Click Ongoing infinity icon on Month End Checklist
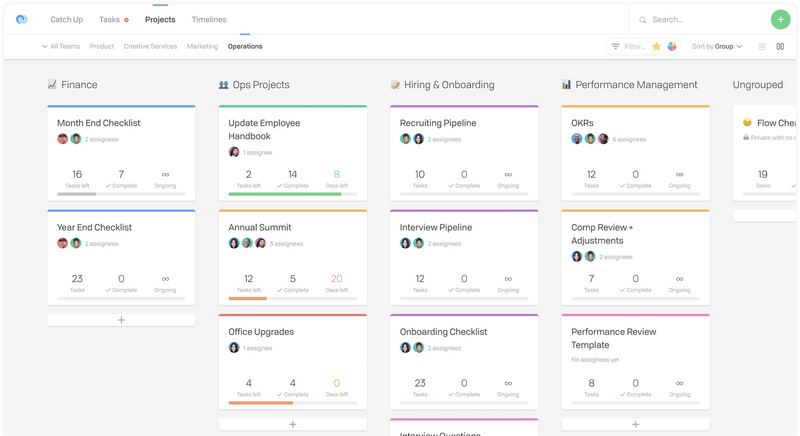 click(165, 174)
